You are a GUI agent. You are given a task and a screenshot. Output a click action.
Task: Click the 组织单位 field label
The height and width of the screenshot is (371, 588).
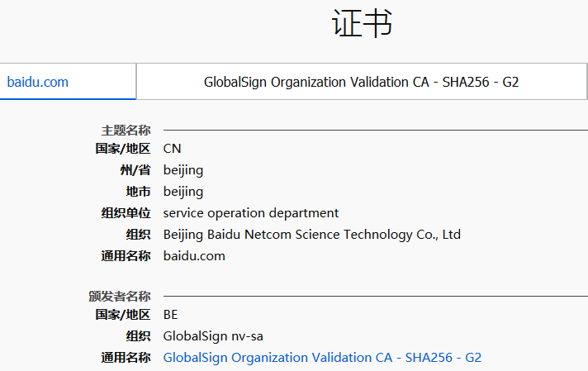pos(126,213)
